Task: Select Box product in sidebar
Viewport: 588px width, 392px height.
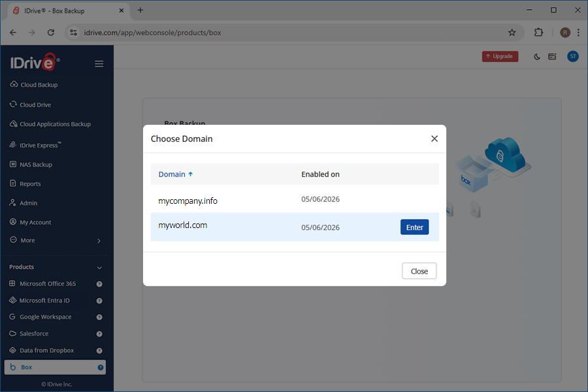Action: (55, 367)
